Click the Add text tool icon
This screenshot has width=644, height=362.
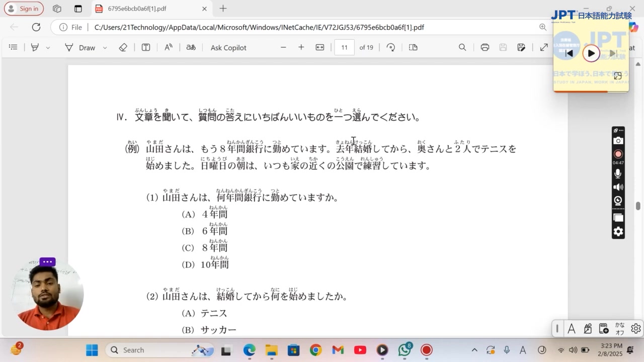coord(146,47)
